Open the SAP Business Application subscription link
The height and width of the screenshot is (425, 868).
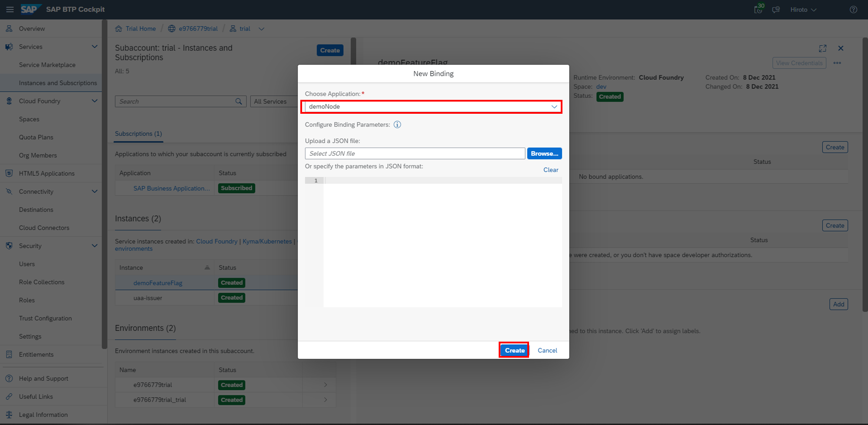[x=171, y=188]
